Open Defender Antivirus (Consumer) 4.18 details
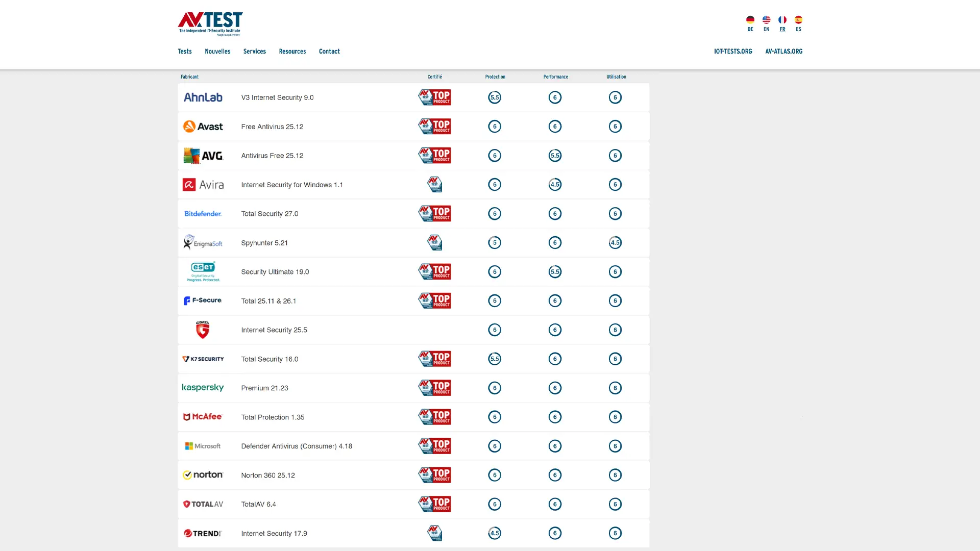 point(297,446)
